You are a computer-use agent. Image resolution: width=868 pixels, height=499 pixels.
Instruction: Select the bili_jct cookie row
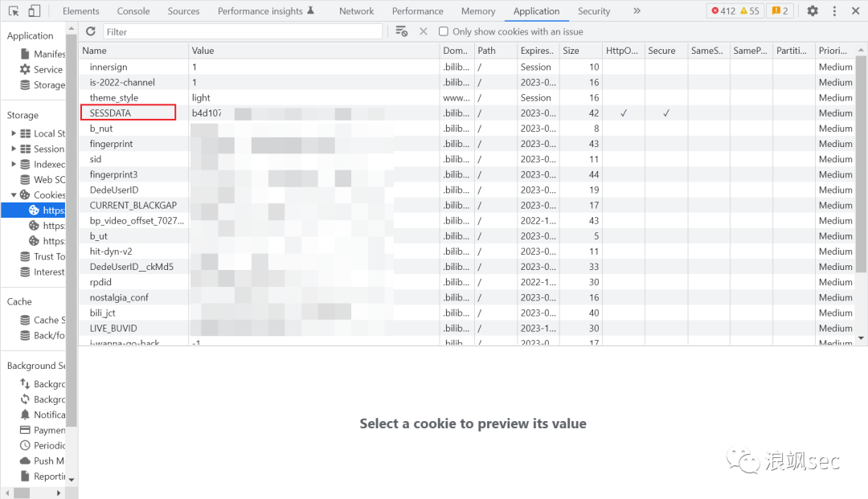click(468, 313)
